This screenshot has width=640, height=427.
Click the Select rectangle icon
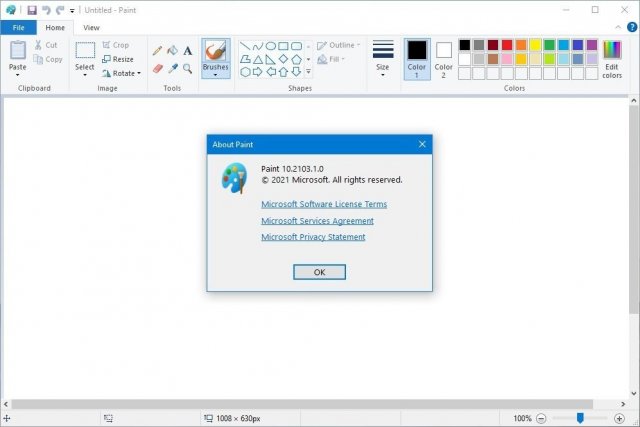(85, 50)
